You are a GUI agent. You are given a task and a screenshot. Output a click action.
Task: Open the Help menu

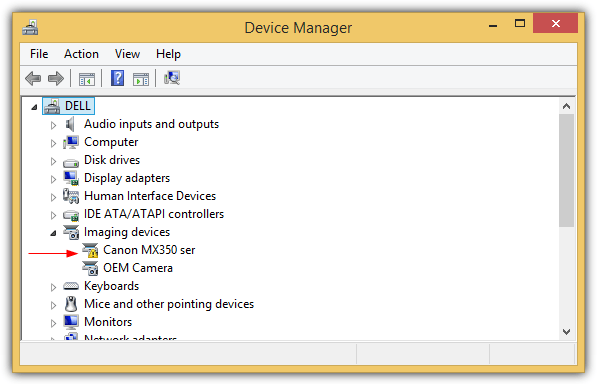[x=168, y=54]
